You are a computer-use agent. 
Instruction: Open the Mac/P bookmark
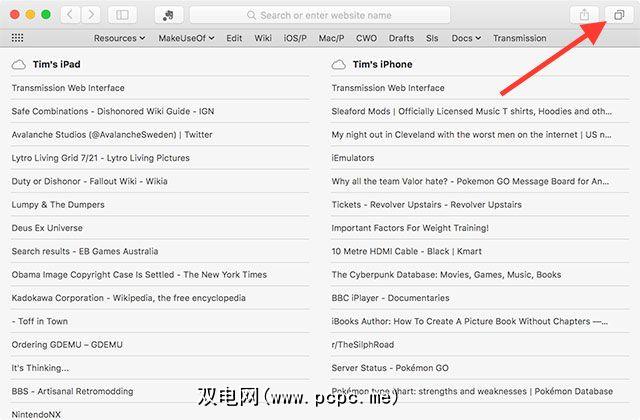pyautogui.click(x=331, y=38)
